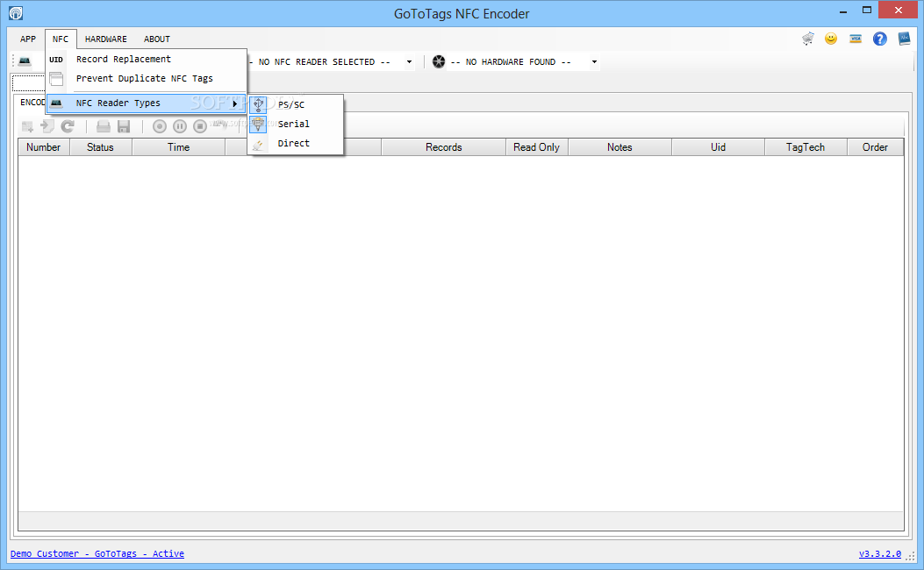Click the toolbar grip handle
Image resolution: width=924 pixels, height=570 pixels.
coord(13,61)
